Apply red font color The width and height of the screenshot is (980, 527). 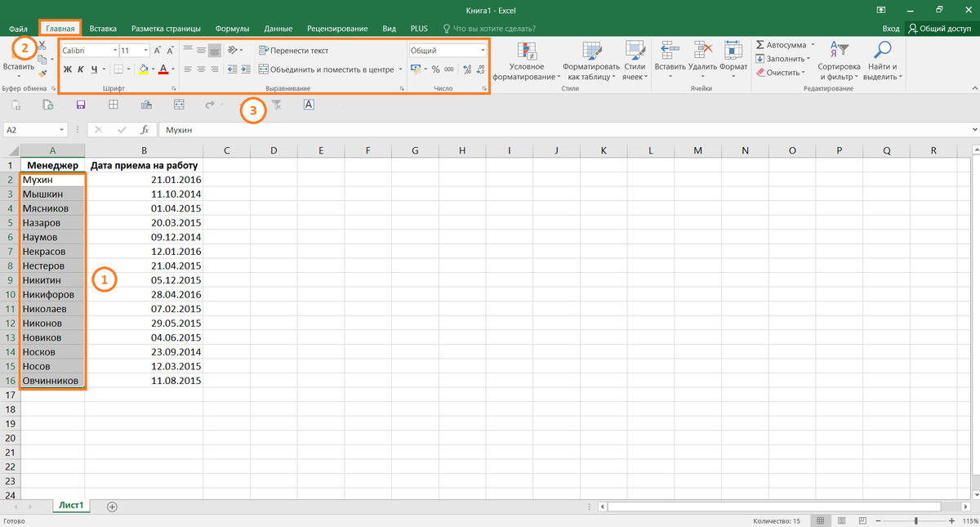tap(163, 69)
